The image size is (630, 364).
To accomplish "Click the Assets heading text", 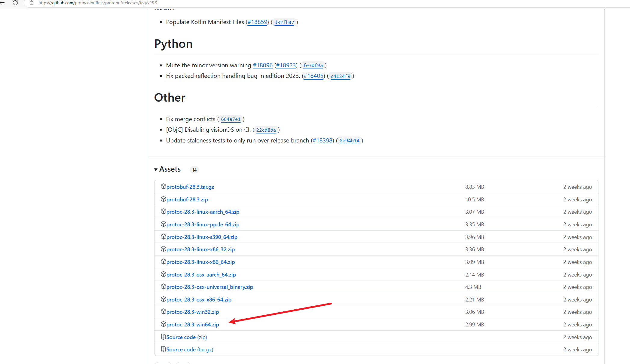I will pos(170,169).
